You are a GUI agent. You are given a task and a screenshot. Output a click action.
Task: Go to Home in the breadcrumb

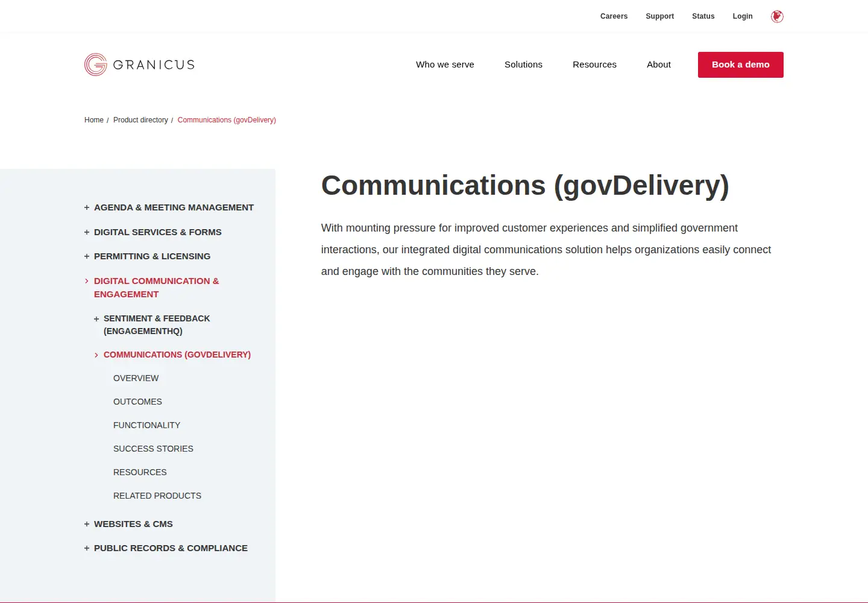[x=94, y=120]
